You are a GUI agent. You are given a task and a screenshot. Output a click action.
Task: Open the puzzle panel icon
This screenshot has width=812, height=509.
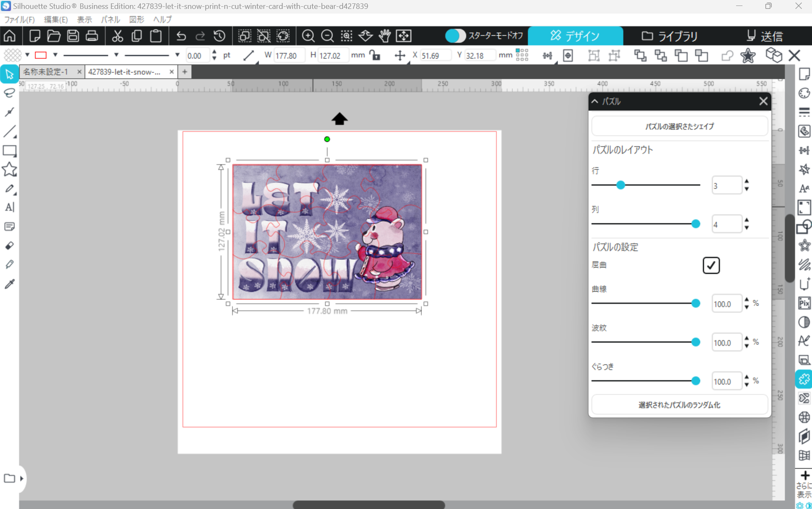(804, 379)
